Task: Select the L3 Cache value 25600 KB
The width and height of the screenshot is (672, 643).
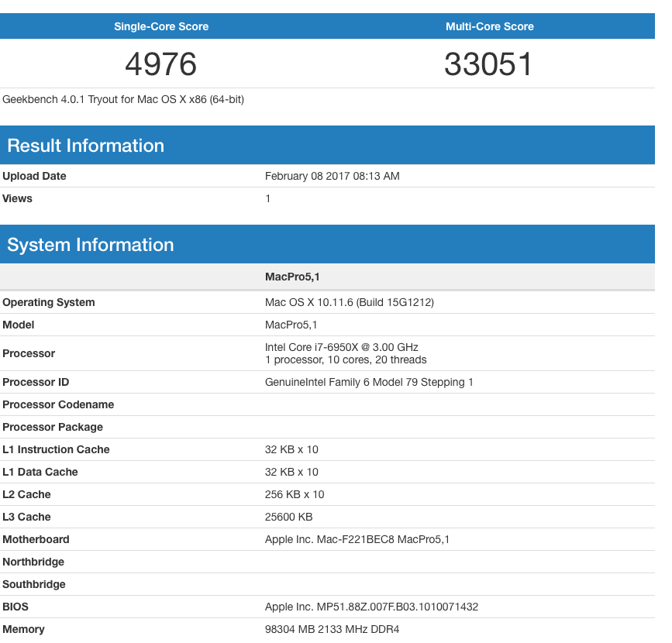Action: click(289, 517)
